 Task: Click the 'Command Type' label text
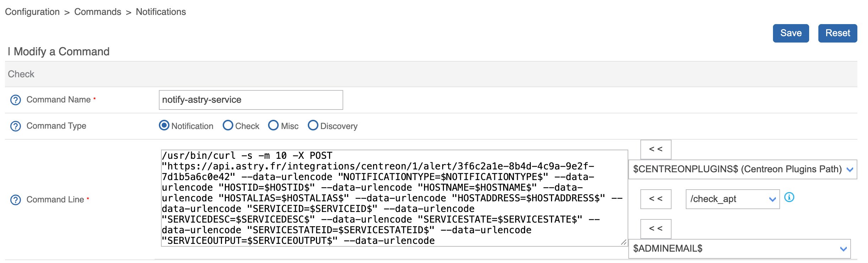[56, 126]
